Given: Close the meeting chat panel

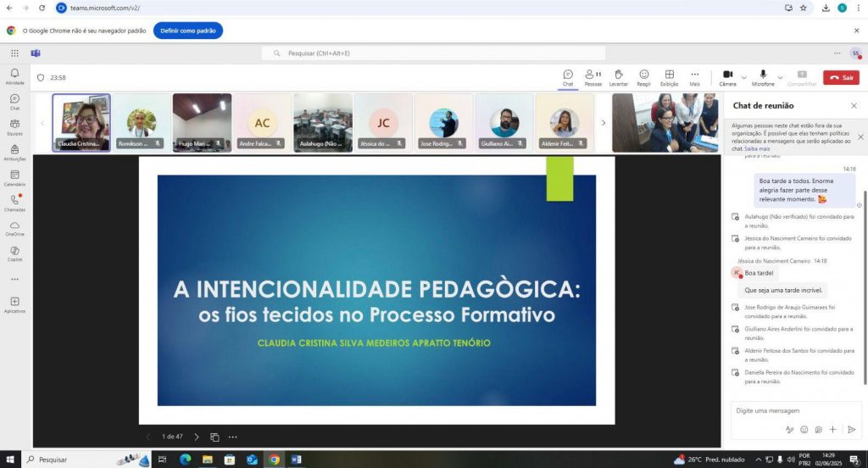Looking at the screenshot, I should [854, 105].
